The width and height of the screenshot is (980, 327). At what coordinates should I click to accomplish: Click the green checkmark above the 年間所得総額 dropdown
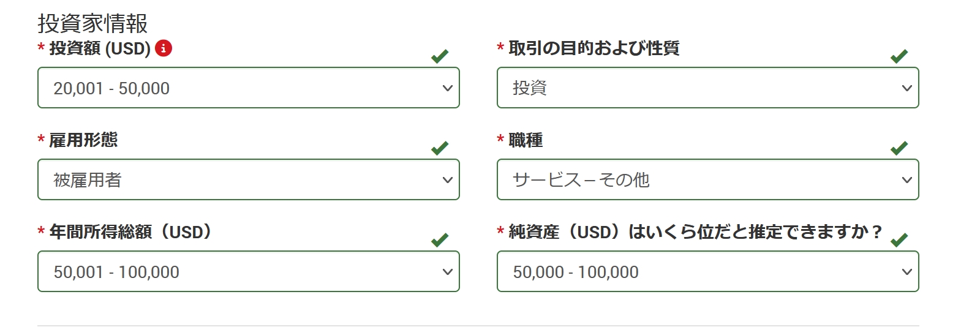440,240
